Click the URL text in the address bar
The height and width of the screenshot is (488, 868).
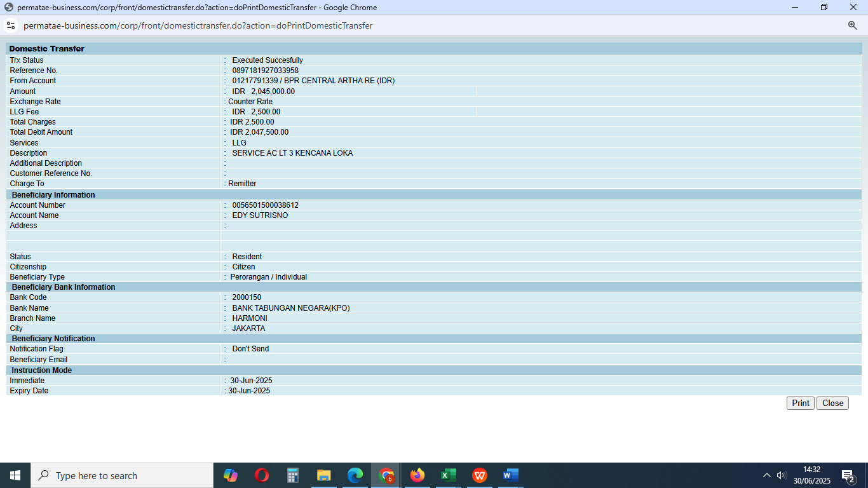[198, 25]
